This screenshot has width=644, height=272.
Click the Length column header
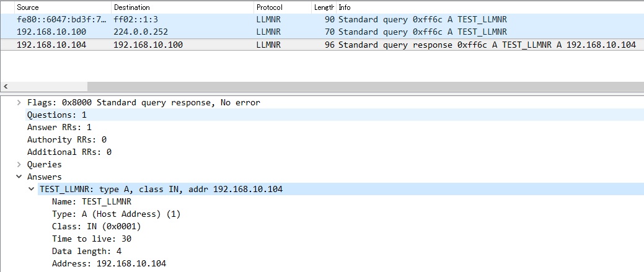pos(324,7)
